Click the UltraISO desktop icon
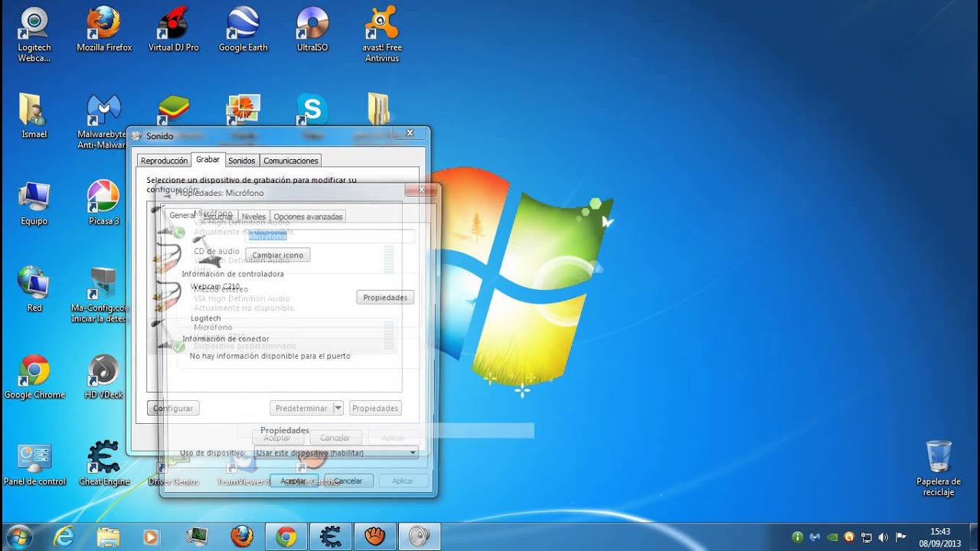980x551 pixels. [312, 31]
